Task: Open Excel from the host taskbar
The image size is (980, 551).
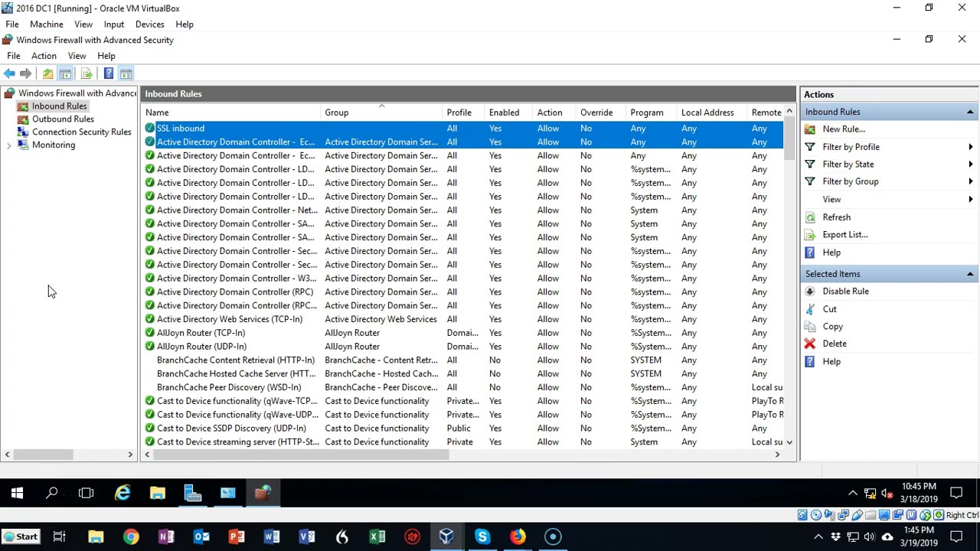Action: coord(377,537)
